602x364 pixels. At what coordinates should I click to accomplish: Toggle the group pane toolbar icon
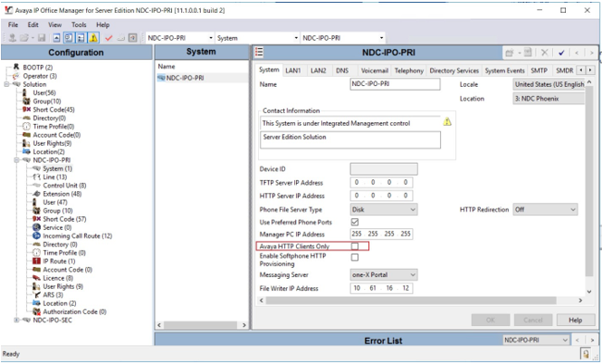[81, 38]
